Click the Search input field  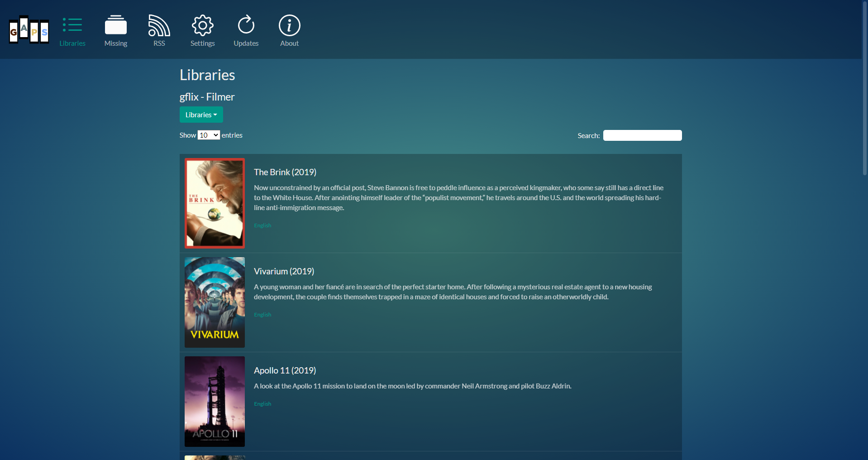point(642,135)
